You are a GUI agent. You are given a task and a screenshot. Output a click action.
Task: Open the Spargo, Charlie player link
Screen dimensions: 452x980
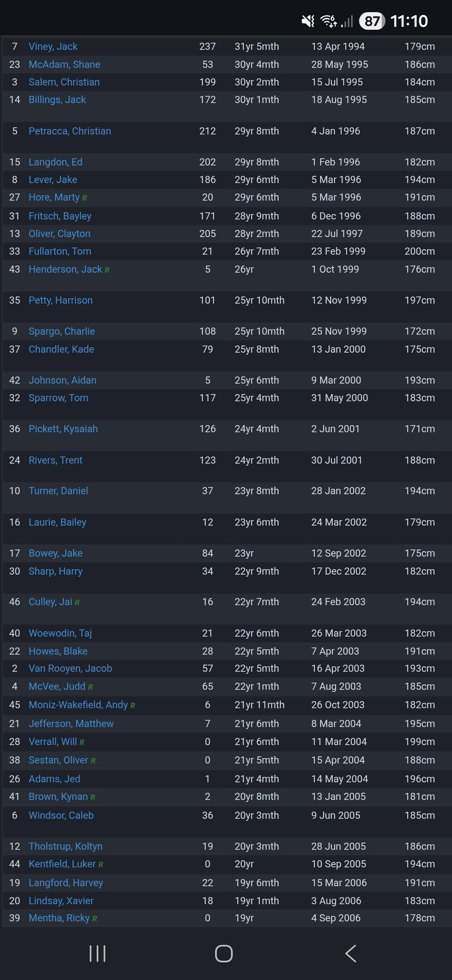click(62, 331)
